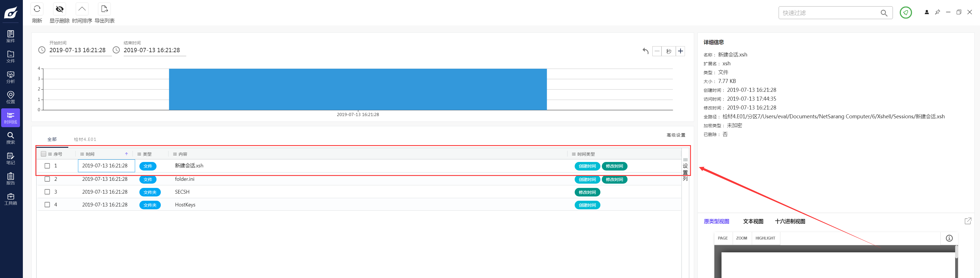
Task: Click the 导出列表 export list button
Action: pos(104,9)
